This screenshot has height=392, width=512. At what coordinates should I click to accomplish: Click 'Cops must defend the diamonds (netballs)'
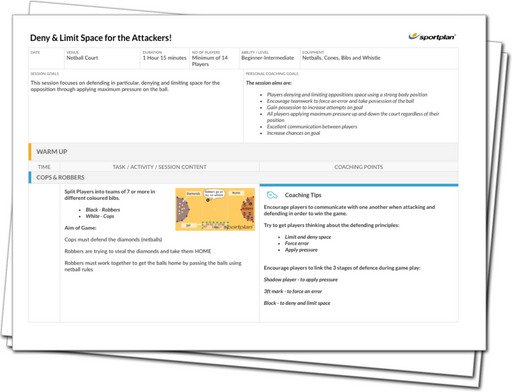coord(113,239)
